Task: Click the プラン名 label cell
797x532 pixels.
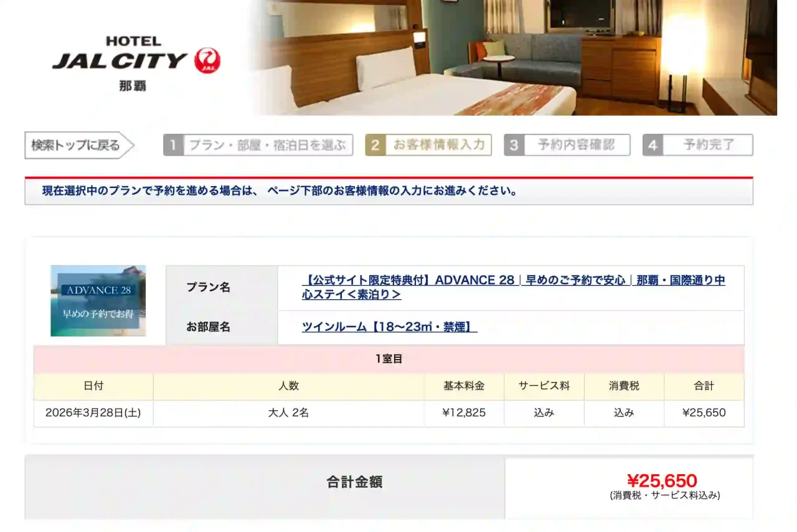Action: tap(222, 288)
